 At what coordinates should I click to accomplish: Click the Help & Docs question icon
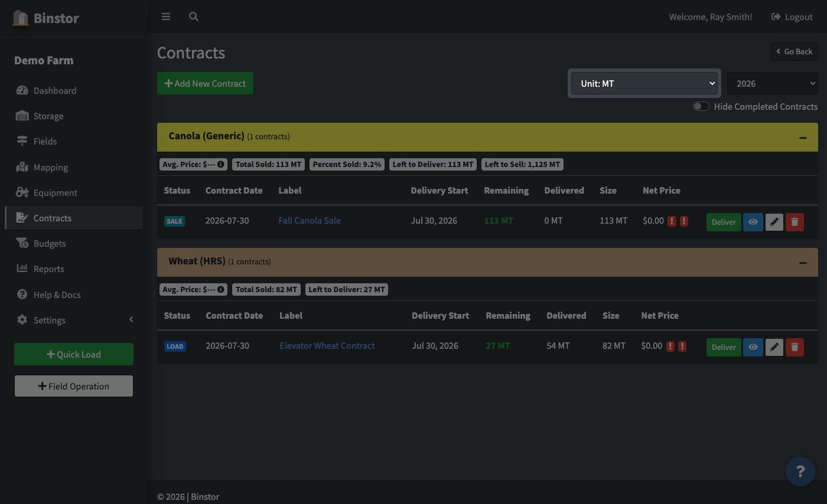tap(22, 294)
